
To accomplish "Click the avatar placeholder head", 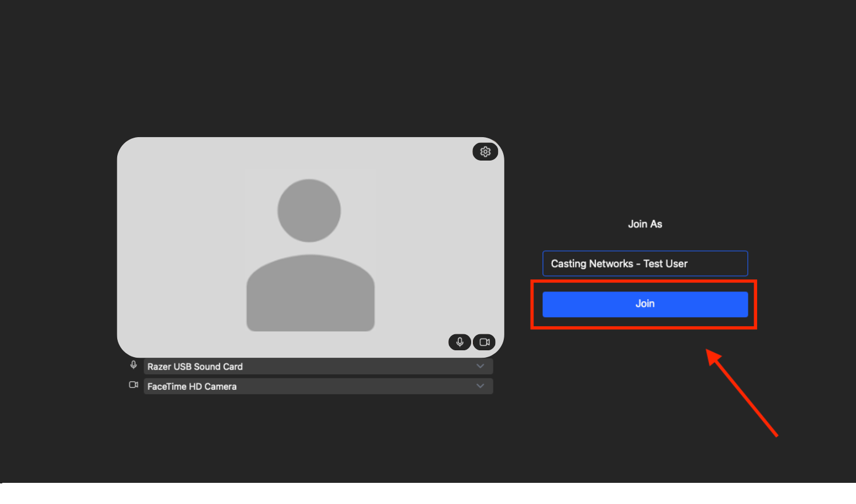I will [x=309, y=210].
